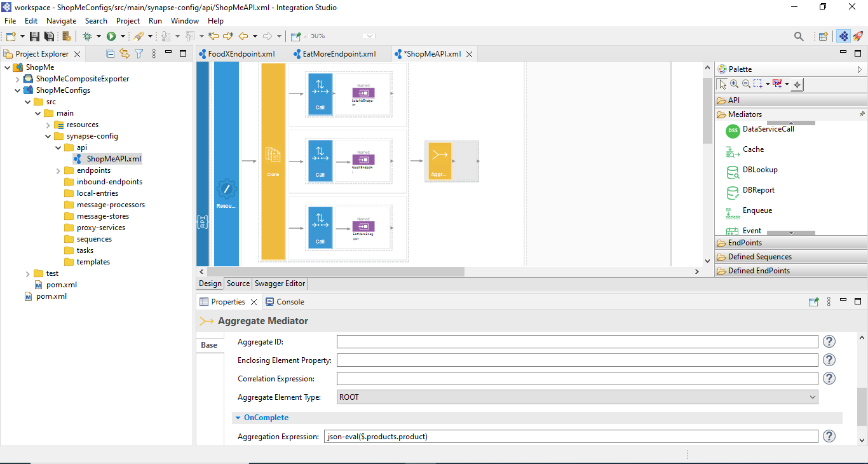Click the Save All toolbar icon
This screenshot has height=464, width=868.
(48, 37)
